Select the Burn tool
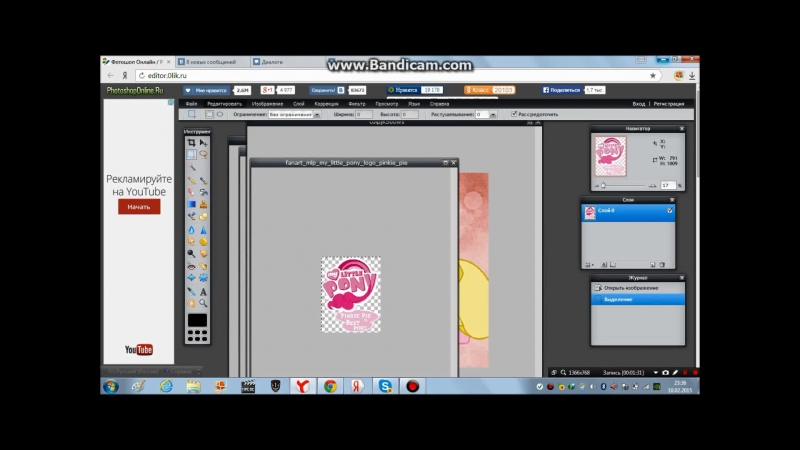This screenshot has height=450, width=800. (203, 254)
